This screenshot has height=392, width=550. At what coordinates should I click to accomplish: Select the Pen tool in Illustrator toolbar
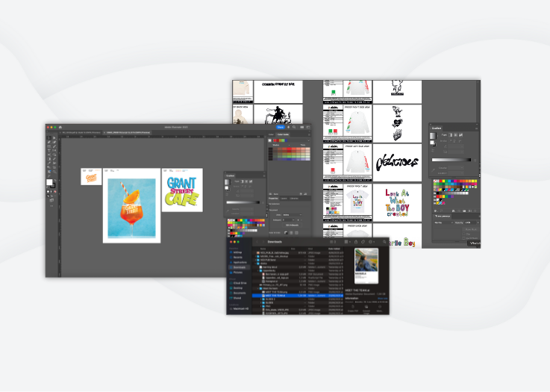[49, 142]
